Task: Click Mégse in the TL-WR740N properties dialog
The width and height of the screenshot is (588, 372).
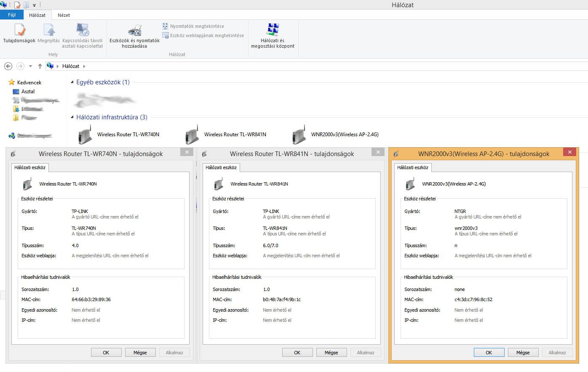Action: pos(140,353)
